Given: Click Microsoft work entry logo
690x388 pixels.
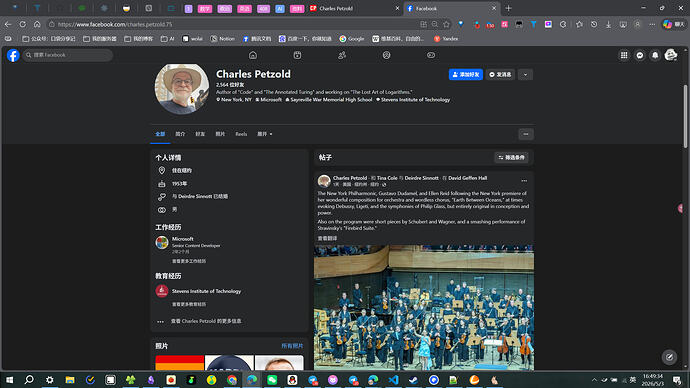Looking at the screenshot, I should click(162, 242).
